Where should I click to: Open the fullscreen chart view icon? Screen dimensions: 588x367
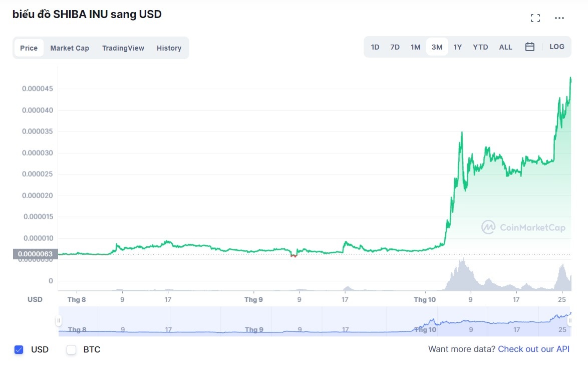pos(535,19)
